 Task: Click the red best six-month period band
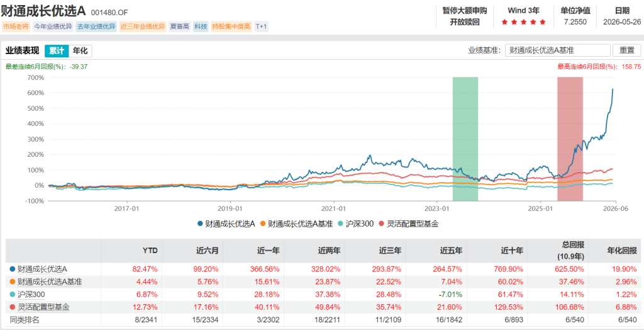(x=570, y=139)
